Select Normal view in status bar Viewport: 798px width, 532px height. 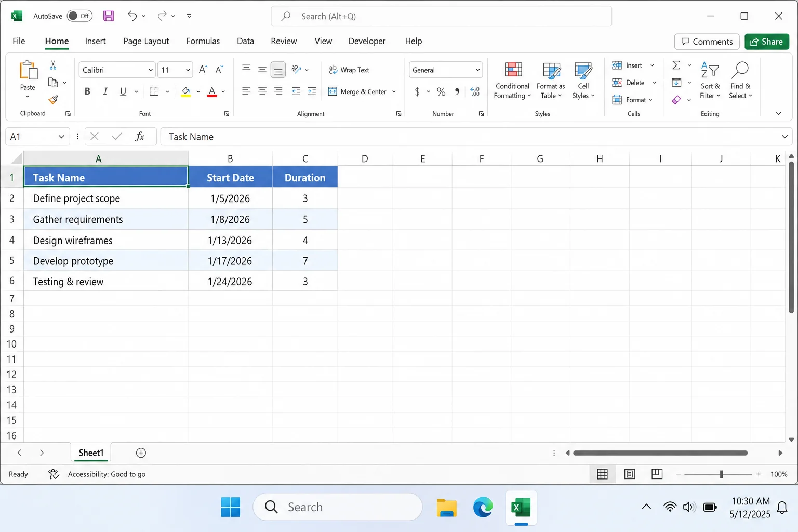603,474
